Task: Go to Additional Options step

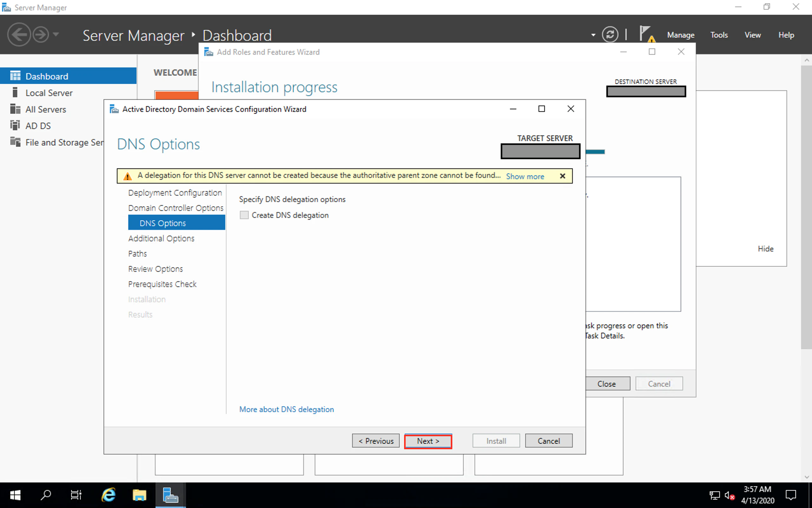Action: 161,238
